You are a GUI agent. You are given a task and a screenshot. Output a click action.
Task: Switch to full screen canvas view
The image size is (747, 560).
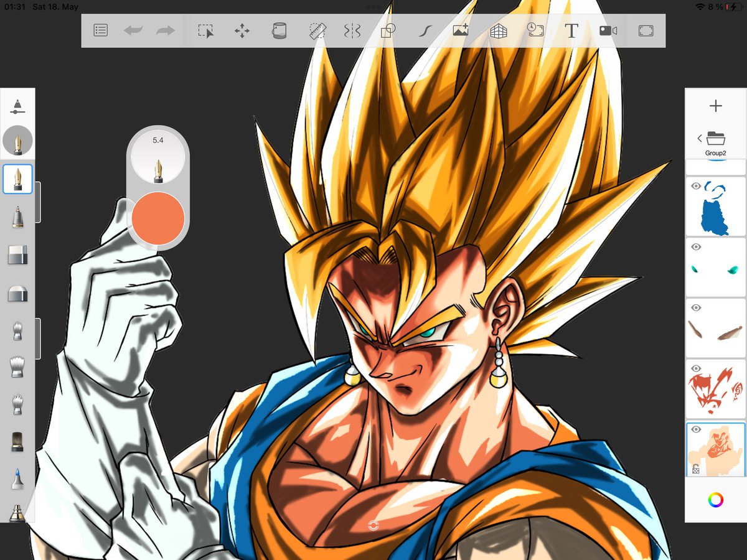pos(646,30)
